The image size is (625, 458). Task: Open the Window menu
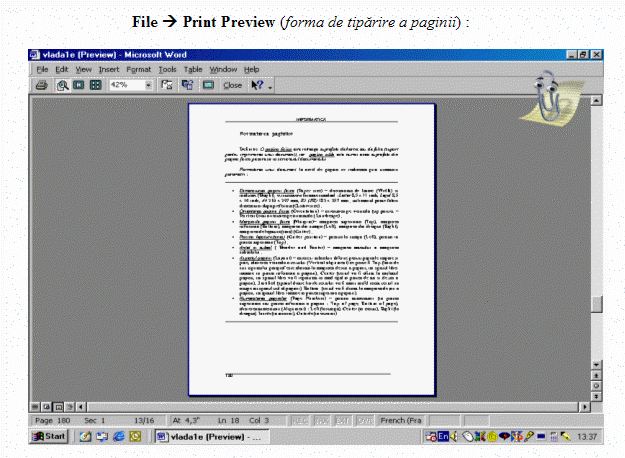point(223,69)
